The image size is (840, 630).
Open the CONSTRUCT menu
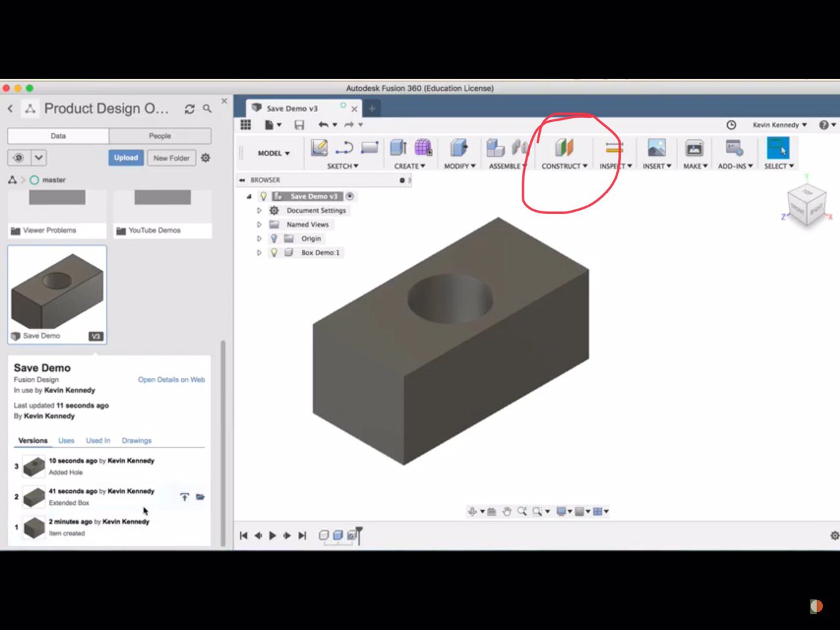[x=564, y=166]
